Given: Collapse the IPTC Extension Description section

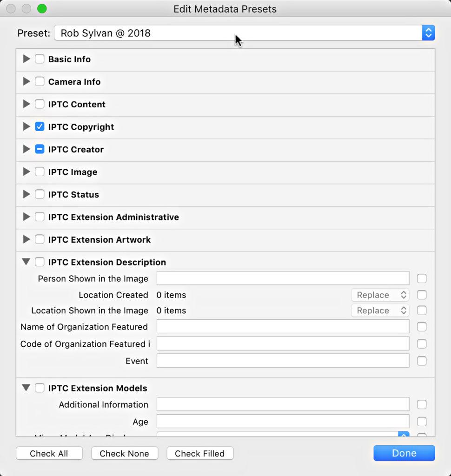Looking at the screenshot, I should coord(27,262).
